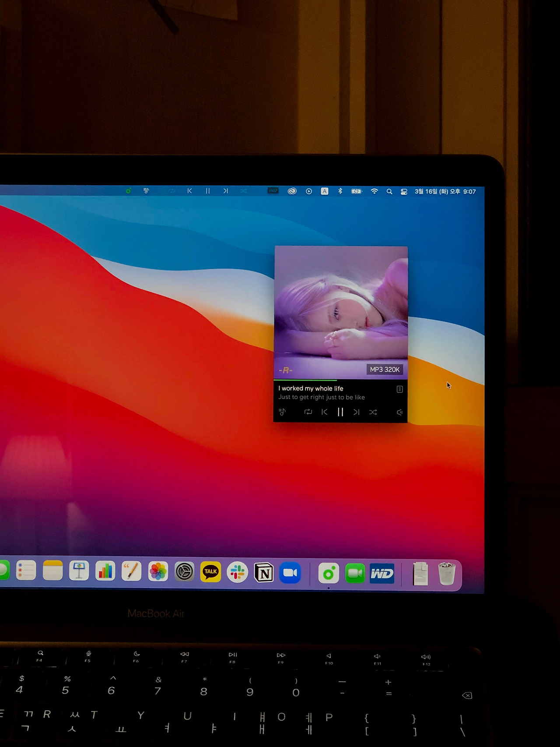Launch Numbers from the Dock
The width and height of the screenshot is (560, 747).
tap(105, 571)
